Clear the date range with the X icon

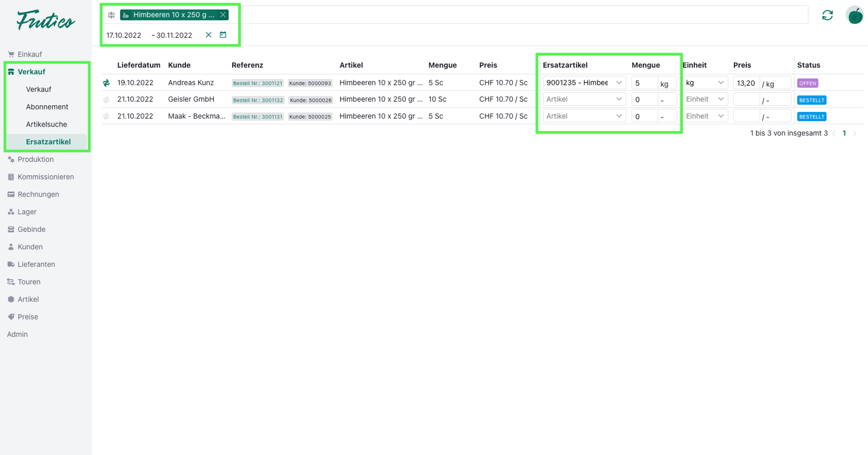(208, 35)
